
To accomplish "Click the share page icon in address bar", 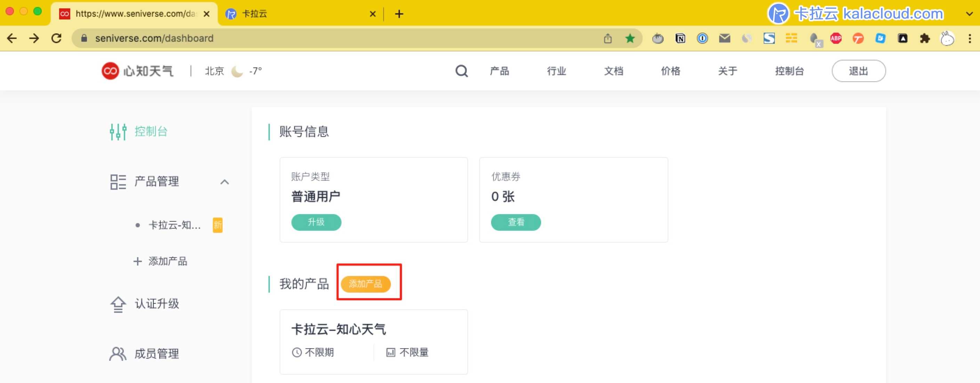I will point(608,39).
